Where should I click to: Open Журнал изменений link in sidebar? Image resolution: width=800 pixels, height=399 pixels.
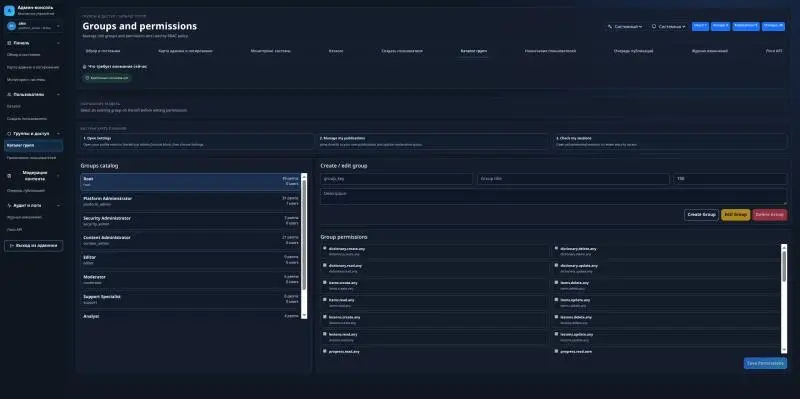click(x=24, y=217)
